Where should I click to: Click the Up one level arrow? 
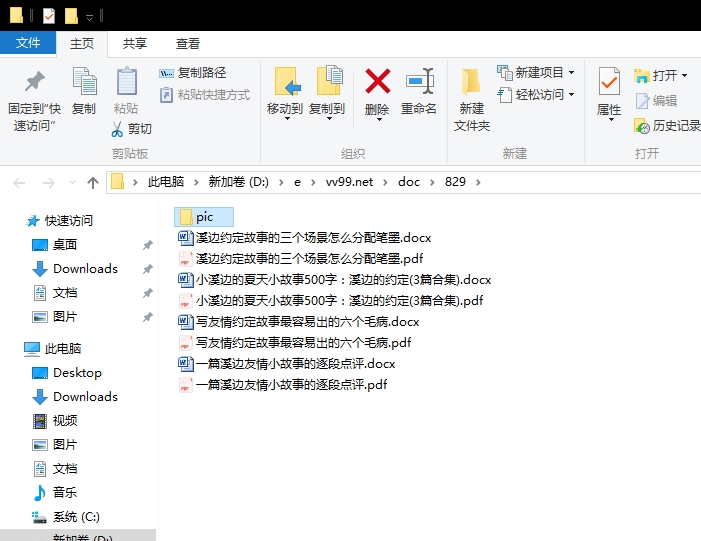(93, 183)
